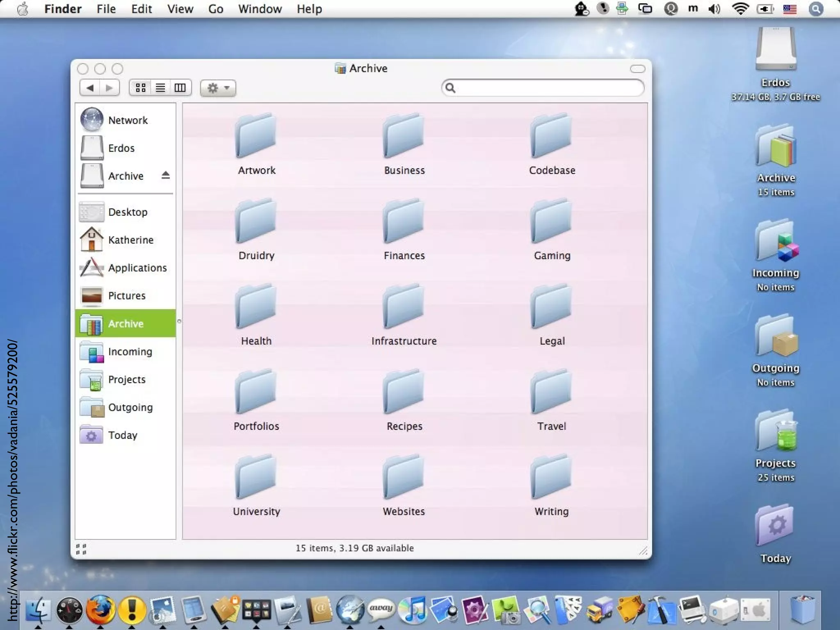Open the Finances folder

(404, 222)
